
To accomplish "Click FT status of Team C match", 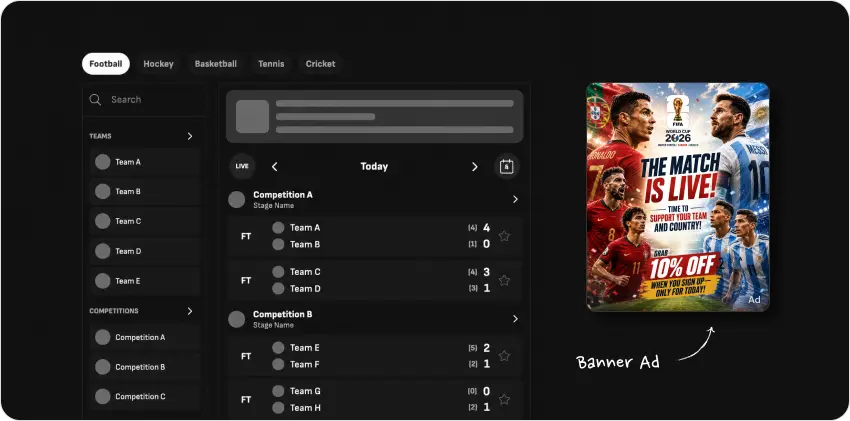I will (x=246, y=281).
